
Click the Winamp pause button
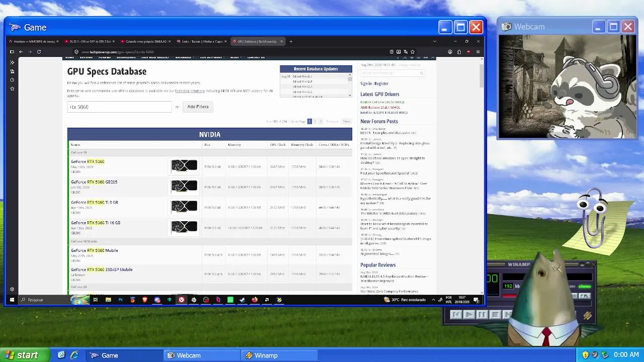tap(482, 315)
